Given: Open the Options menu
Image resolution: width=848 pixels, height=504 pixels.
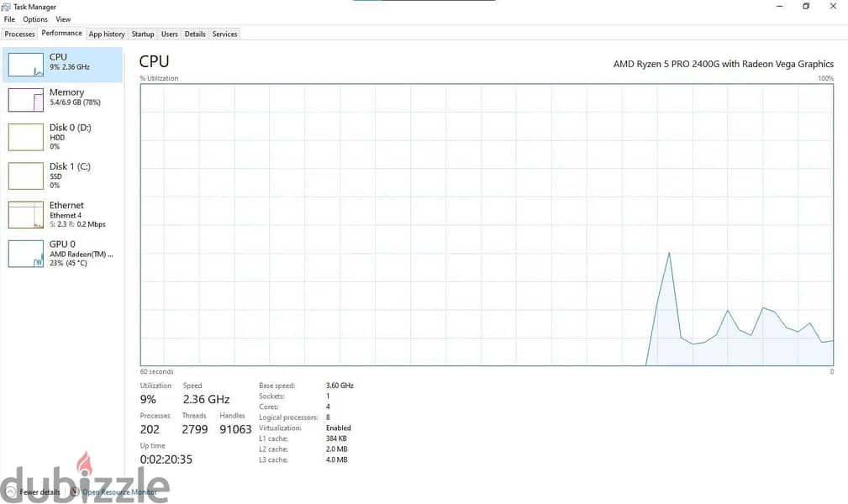Looking at the screenshot, I should pos(35,19).
